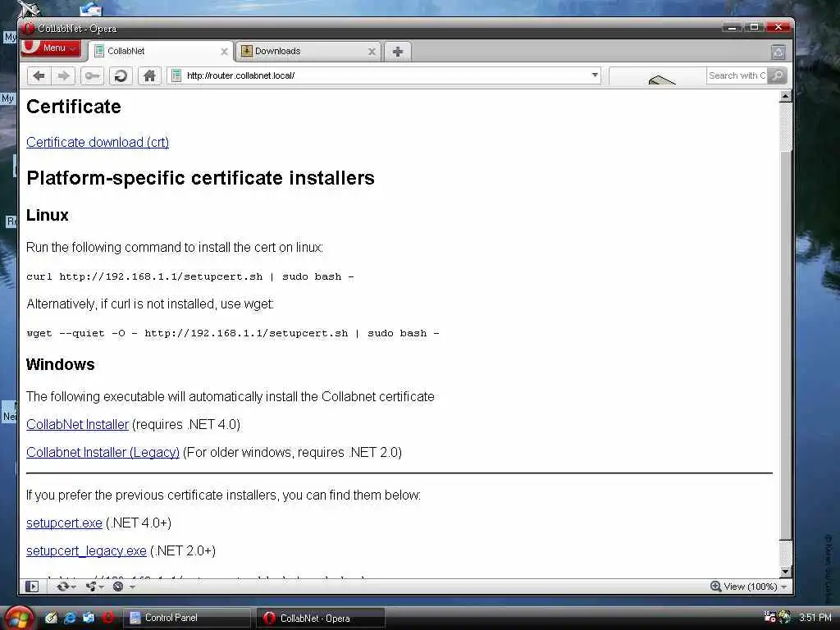Open the Control Panel taskbar button
The width and height of the screenshot is (840, 630).
click(x=188, y=618)
